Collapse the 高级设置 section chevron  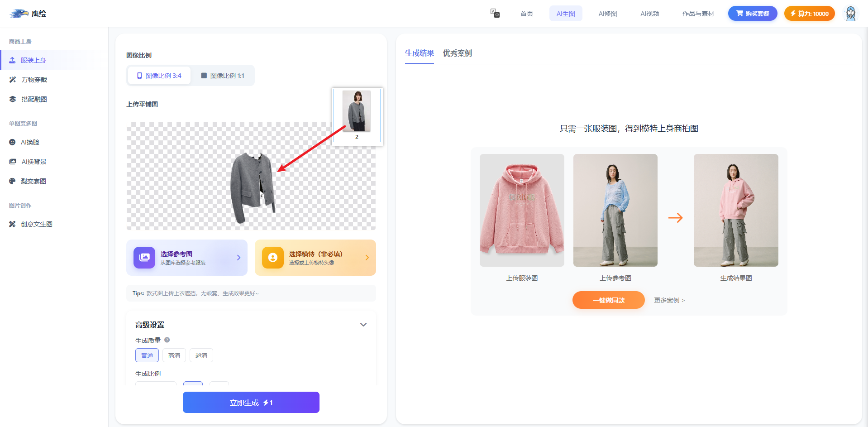363,325
